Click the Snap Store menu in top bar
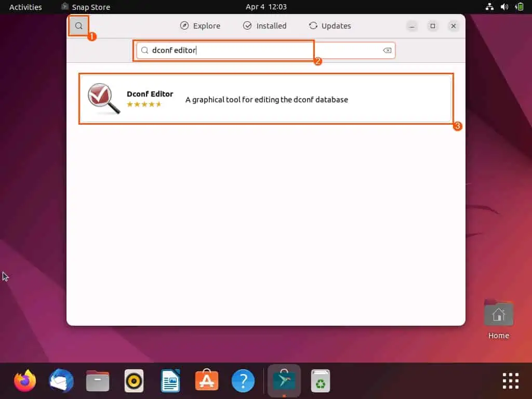The height and width of the screenshot is (399, 532). tap(85, 7)
